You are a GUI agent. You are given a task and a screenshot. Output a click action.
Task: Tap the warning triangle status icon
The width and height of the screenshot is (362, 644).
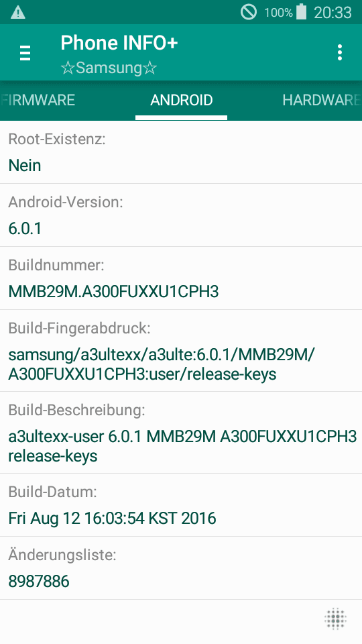pyautogui.click(x=18, y=13)
